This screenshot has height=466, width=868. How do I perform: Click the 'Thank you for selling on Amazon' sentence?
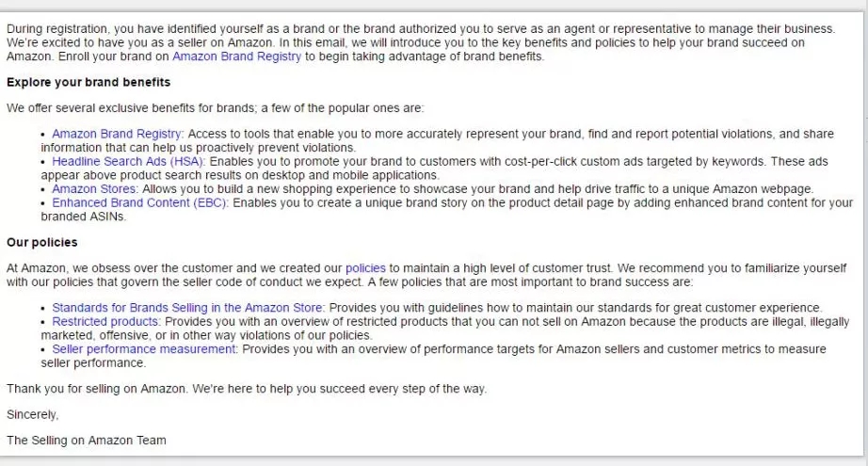pos(247,389)
